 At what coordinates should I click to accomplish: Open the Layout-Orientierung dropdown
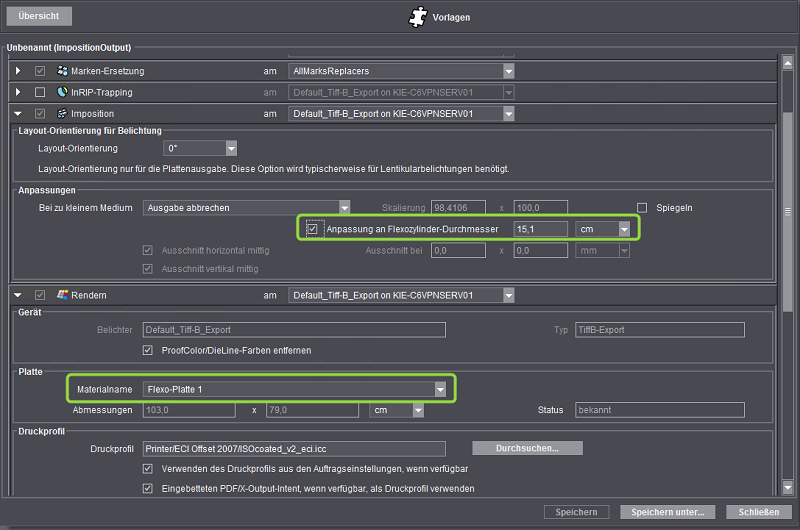(x=231, y=149)
